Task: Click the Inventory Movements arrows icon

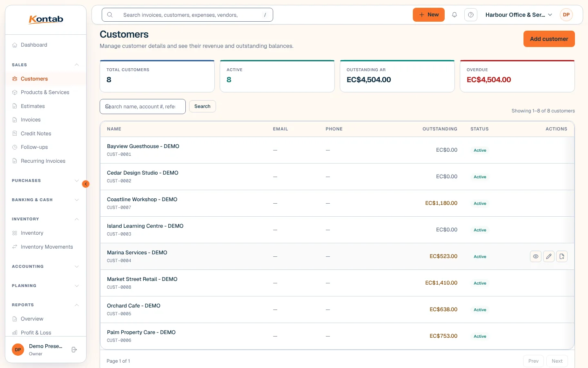Action: pos(15,247)
